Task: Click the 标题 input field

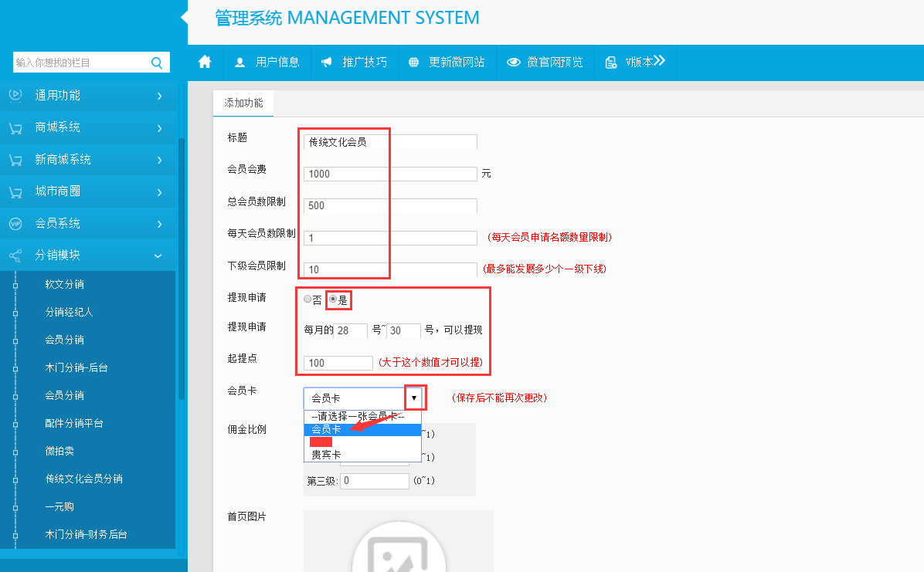Action: (390, 142)
